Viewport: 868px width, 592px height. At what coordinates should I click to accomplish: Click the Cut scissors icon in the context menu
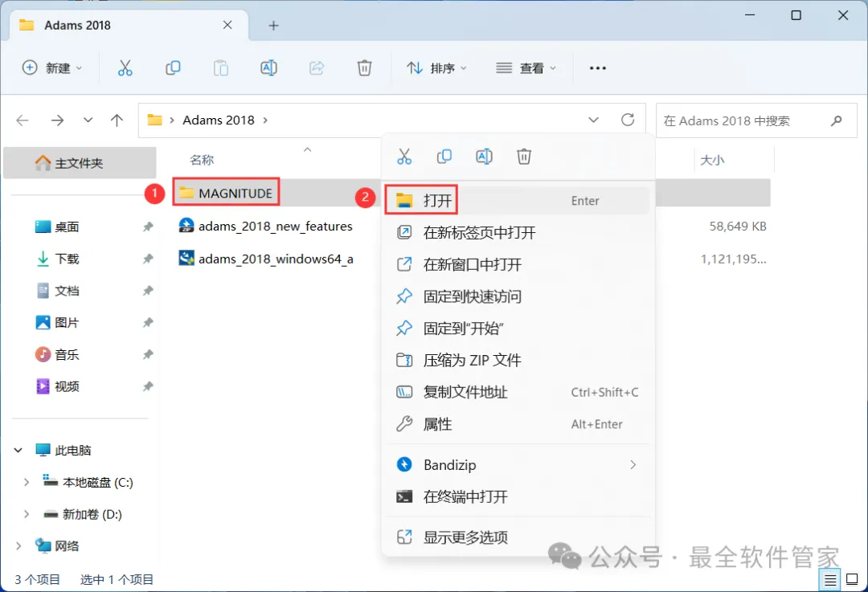click(x=404, y=157)
